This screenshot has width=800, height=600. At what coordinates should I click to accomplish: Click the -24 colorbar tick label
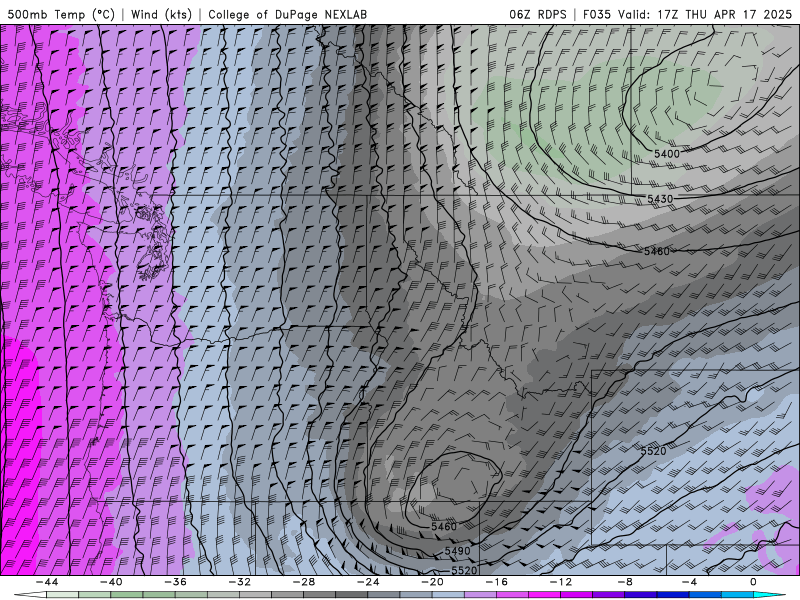point(368,582)
